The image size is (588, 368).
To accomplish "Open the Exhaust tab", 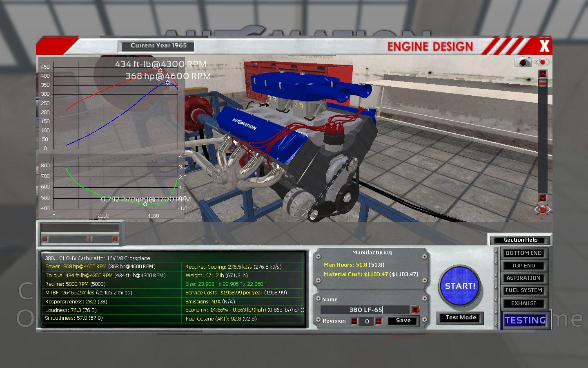I will (523, 303).
